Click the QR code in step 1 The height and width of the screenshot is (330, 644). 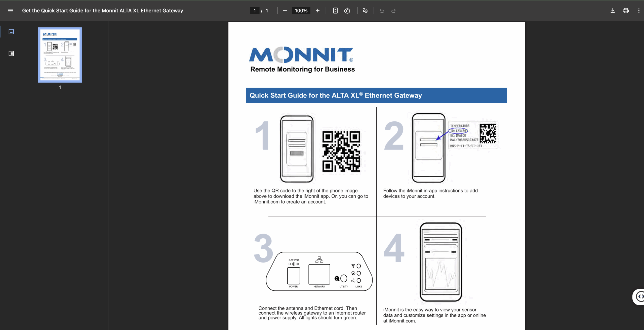point(341,151)
